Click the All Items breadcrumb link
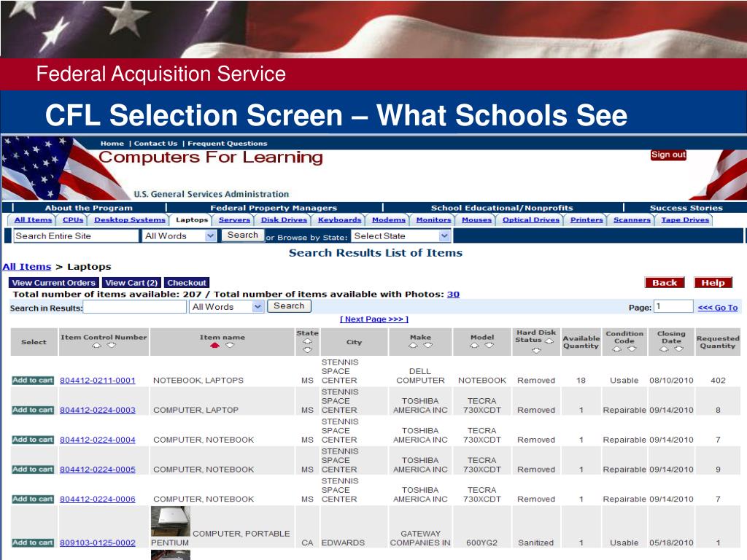The image size is (747, 560). point(27,267)
